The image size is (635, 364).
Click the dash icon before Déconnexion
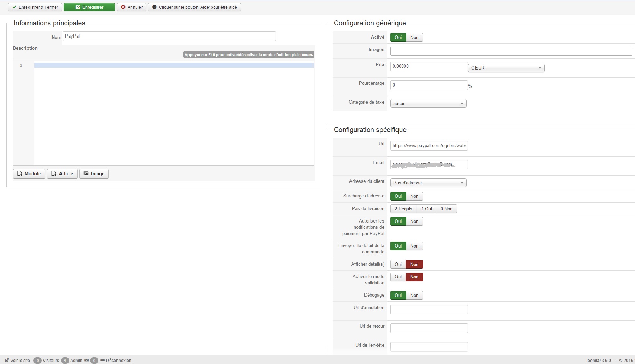click(102, 360)
